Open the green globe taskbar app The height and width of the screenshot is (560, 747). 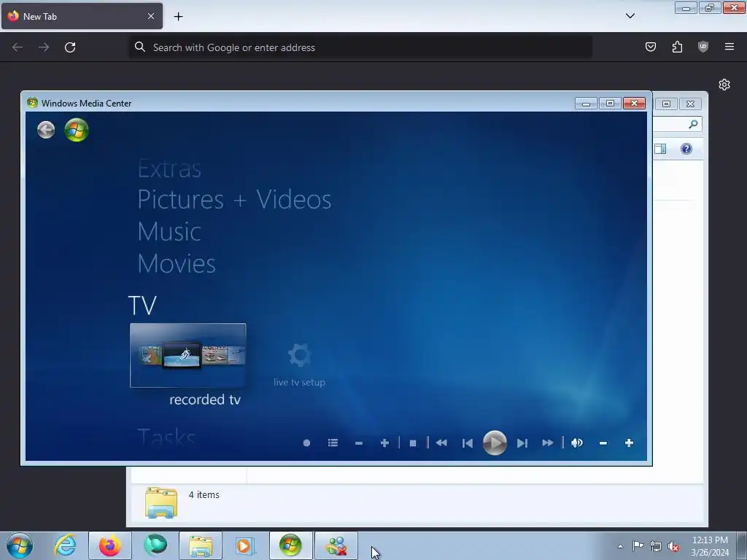tap(155, 545)
